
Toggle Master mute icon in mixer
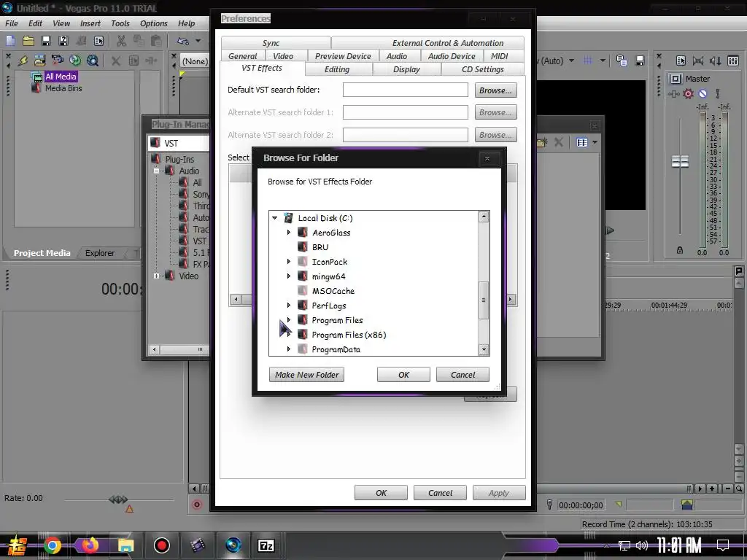click(x=703, y=93)
